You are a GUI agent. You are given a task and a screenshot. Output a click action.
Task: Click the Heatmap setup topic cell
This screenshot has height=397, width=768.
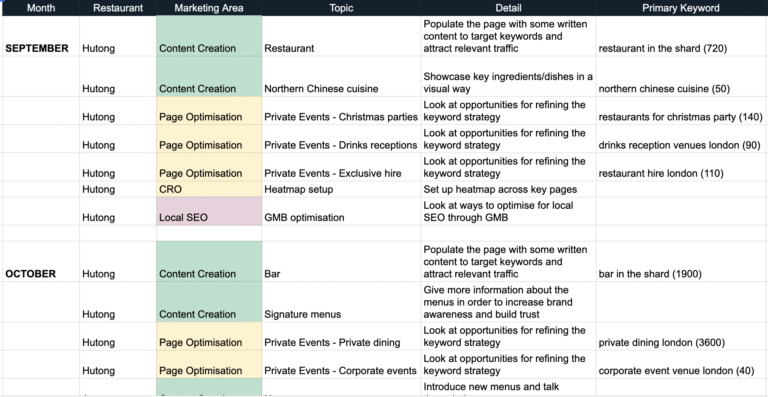[341, 189]
